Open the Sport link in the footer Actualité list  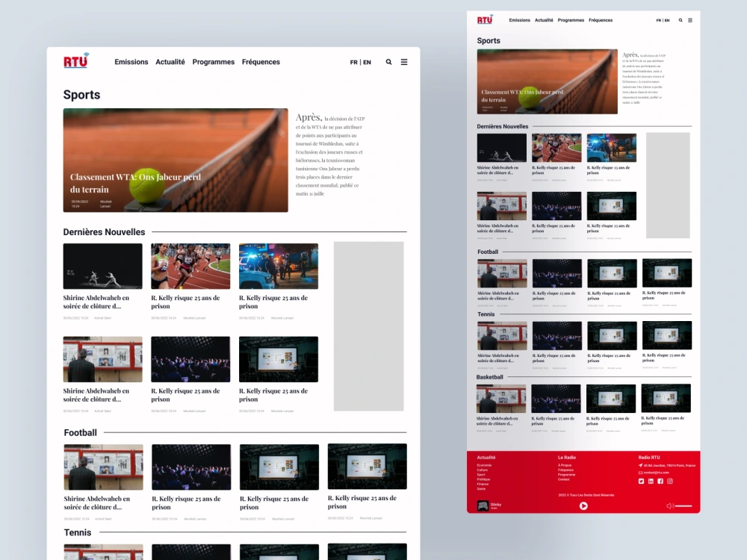(x=481, y=475)
